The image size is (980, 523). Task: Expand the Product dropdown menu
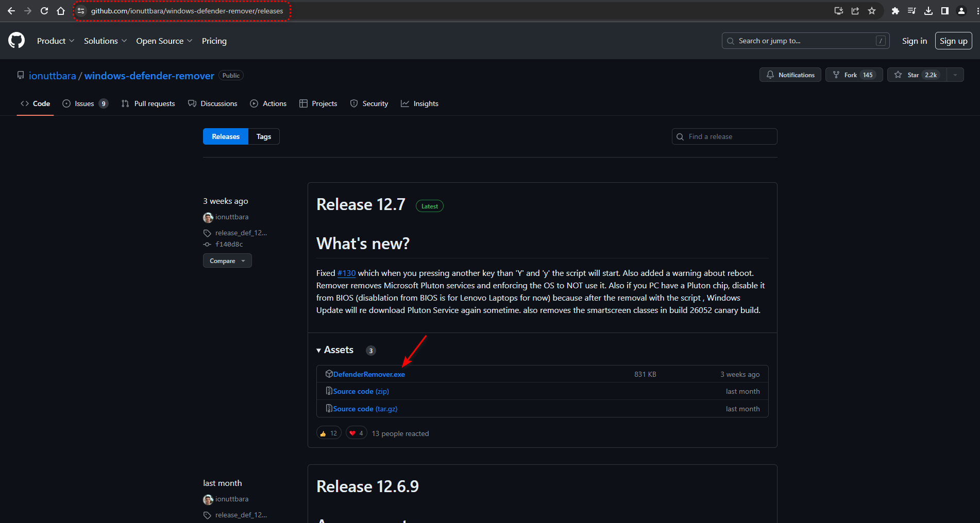coord(56,41)
